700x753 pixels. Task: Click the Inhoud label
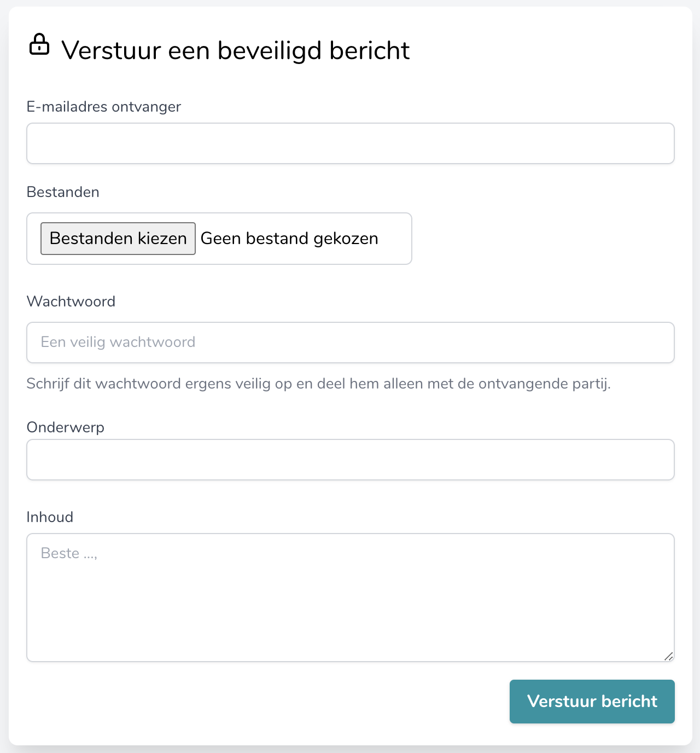pos(50,517)
